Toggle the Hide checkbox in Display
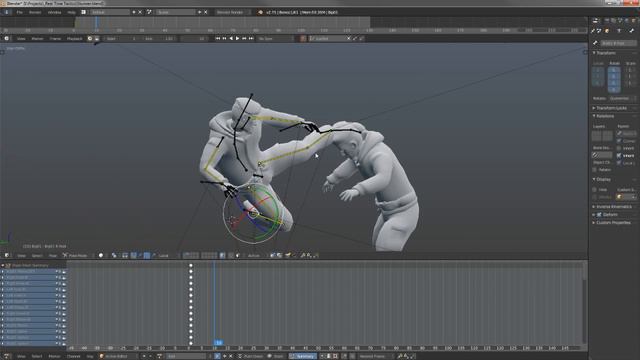This screenshot has width=640, height=360. 595,189
